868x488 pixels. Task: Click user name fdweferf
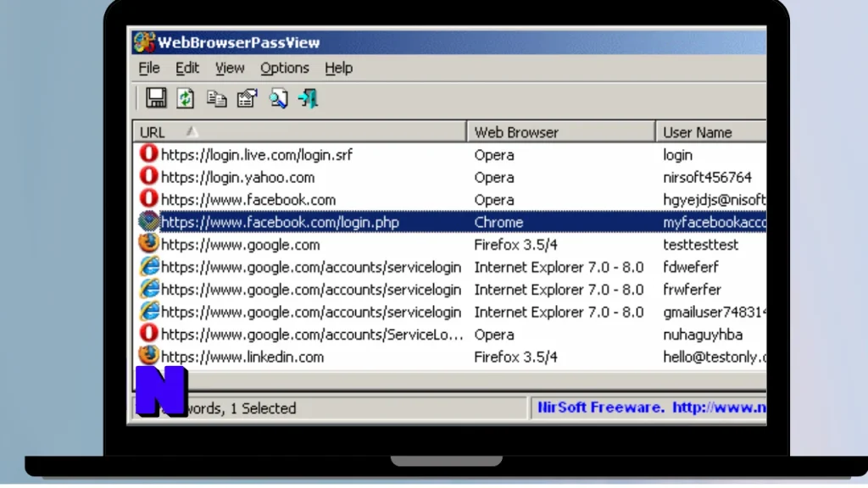coord(690,267)
